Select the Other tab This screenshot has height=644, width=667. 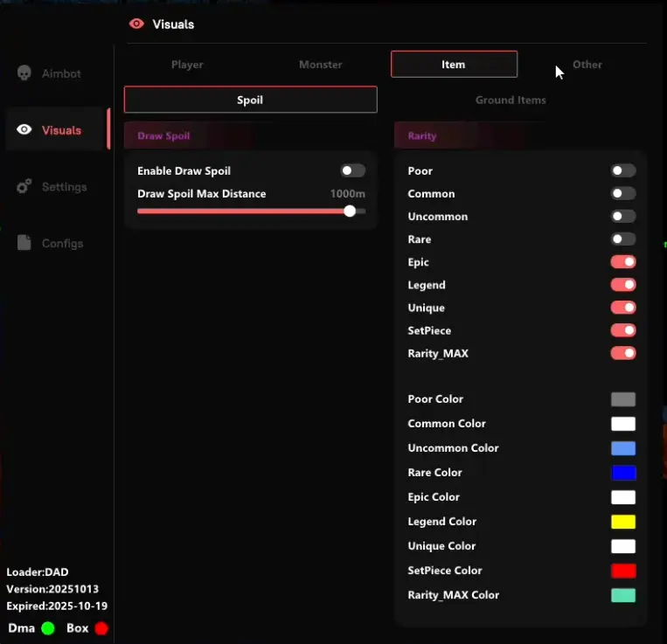click(587, 65)
